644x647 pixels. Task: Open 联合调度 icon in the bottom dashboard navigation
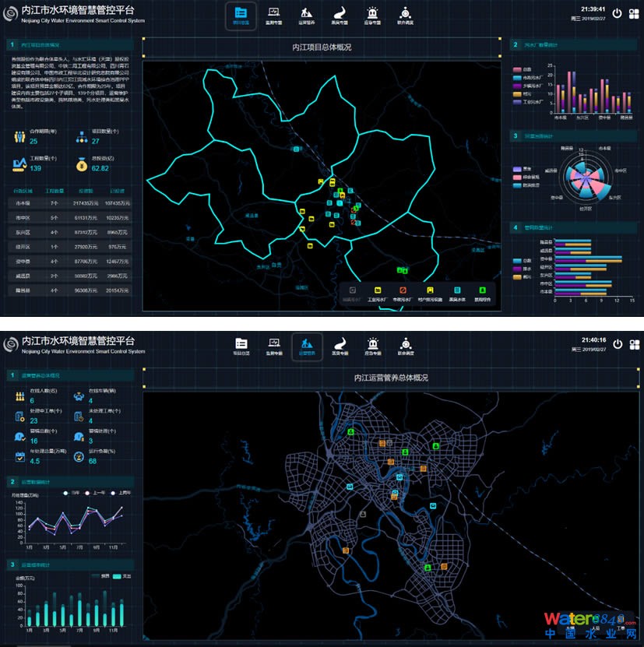[405, 346]
